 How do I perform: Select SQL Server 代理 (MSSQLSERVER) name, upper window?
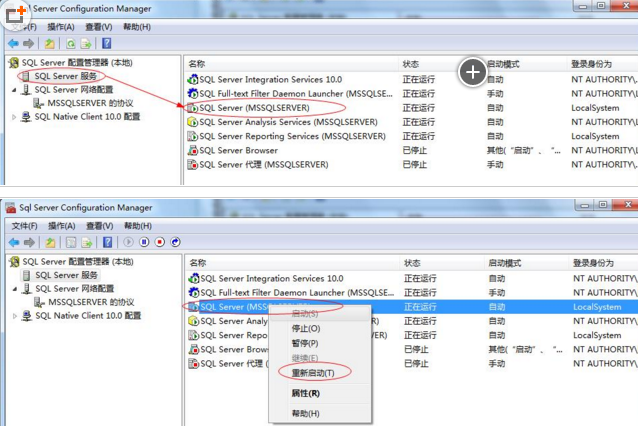pos(264,165)
